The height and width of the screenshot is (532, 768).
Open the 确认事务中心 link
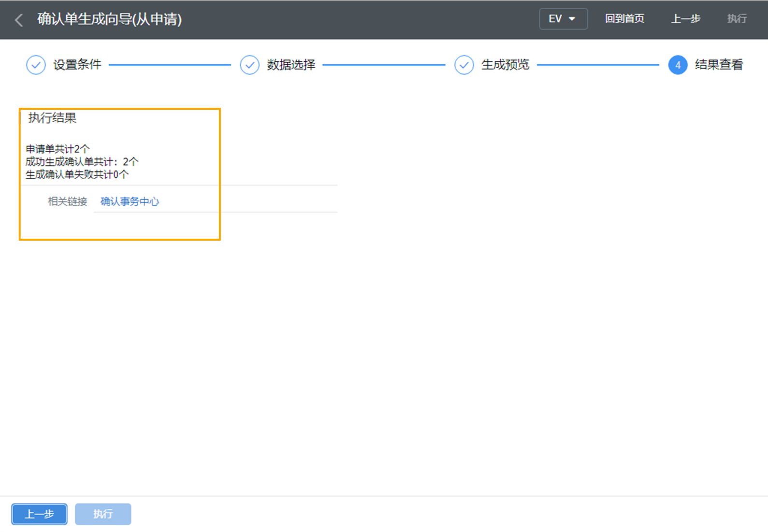tap(130, 201)
